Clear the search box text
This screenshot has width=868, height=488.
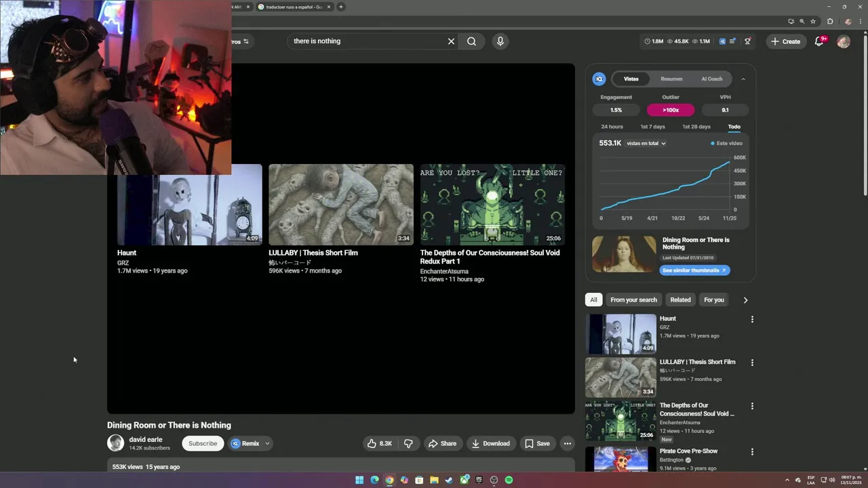(x=451, y=41)
